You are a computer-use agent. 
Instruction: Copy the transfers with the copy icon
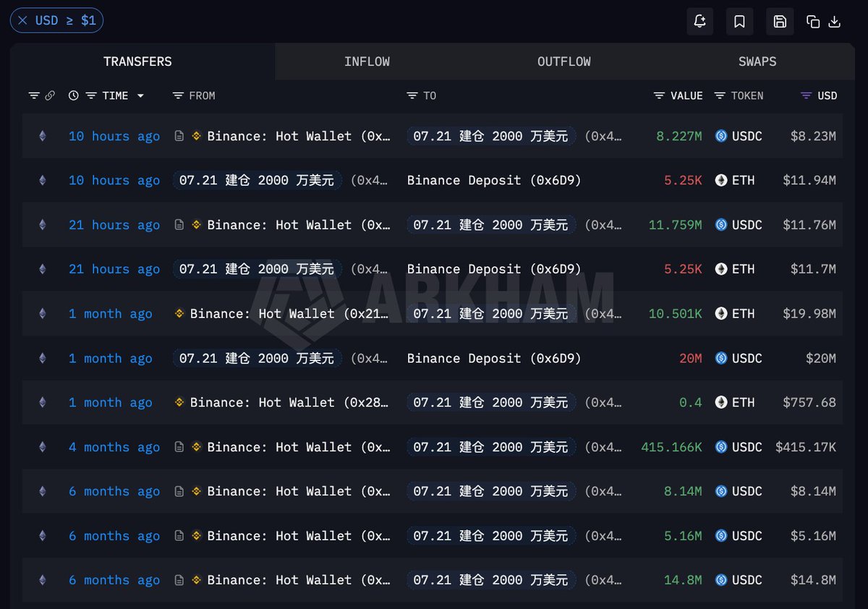(x=813, y=22)
